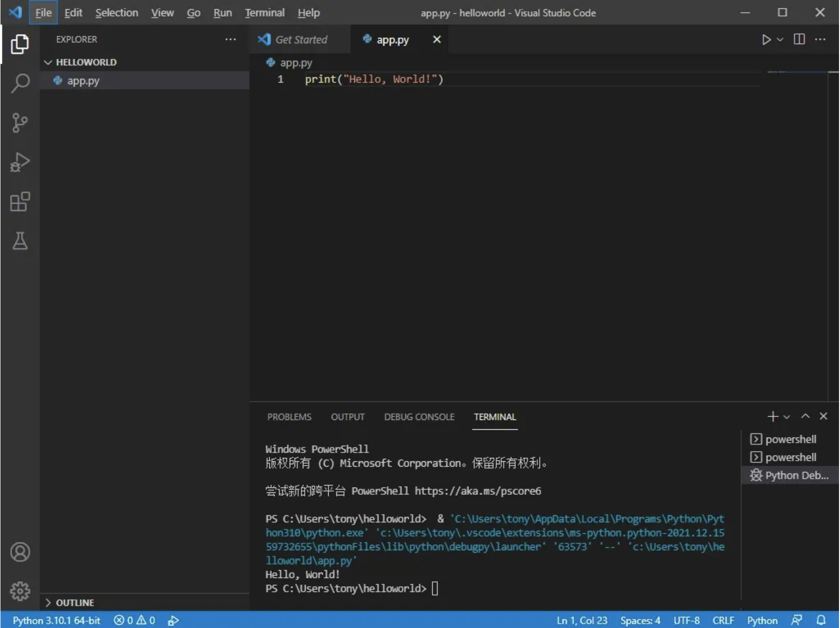
Task: Change end of line sequence CRLF
Action: click(723, 620)
